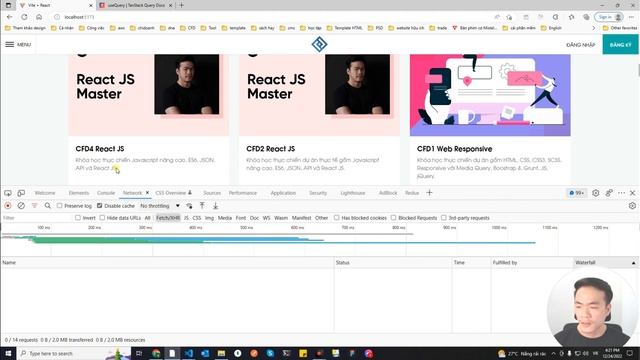Check Hide data URLs
The image size is (640, 360).
pyautogui.click(x=102, y=218)
